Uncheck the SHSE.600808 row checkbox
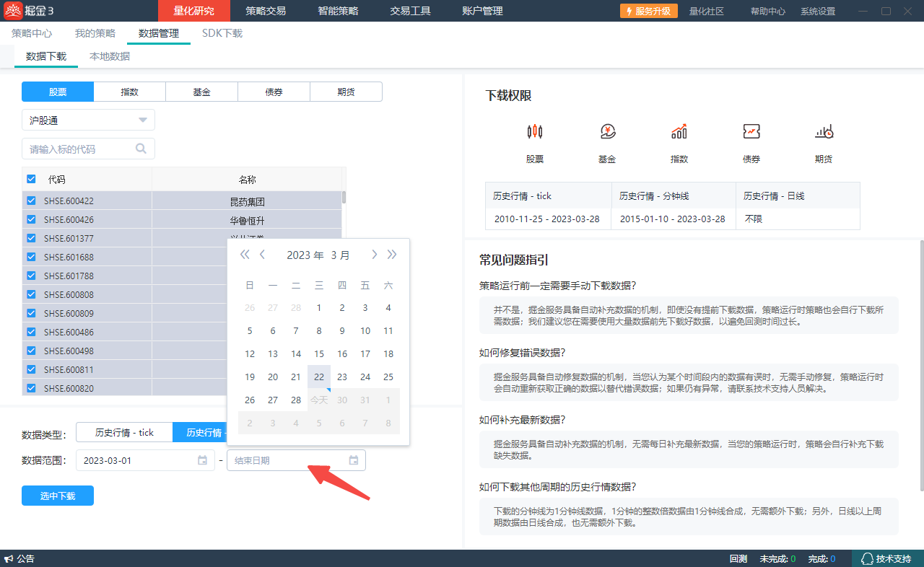The image size is (924, 567). [31, 294]
